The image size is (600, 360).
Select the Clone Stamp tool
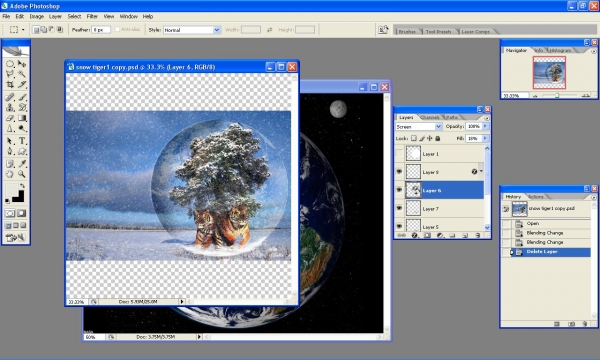point(10,108)
